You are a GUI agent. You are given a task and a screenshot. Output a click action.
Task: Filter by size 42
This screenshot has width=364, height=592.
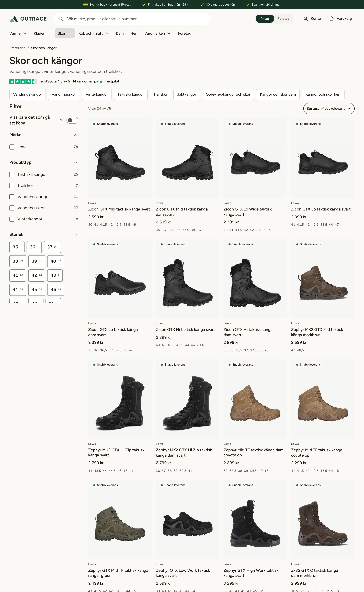coord(37,275)
